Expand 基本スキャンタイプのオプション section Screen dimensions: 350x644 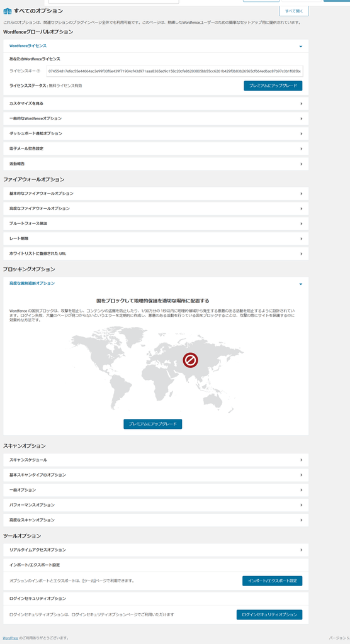(x=156, y=475)
